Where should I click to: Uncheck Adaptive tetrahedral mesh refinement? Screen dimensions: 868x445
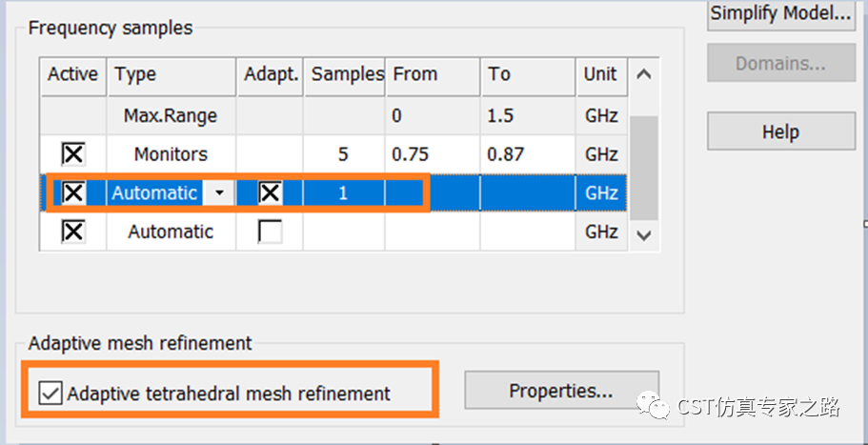(x=50, y=394)
